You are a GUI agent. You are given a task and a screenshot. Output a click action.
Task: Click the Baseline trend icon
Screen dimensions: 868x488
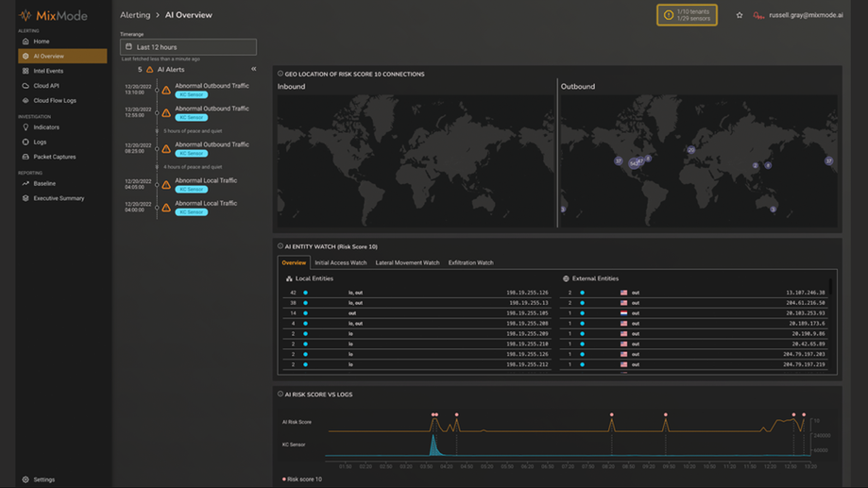26,183
